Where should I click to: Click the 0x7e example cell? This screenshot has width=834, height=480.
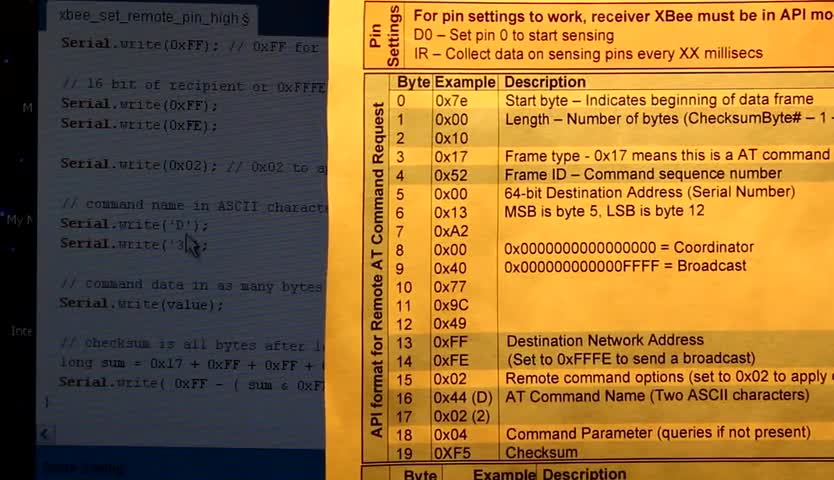click(451, 101)
